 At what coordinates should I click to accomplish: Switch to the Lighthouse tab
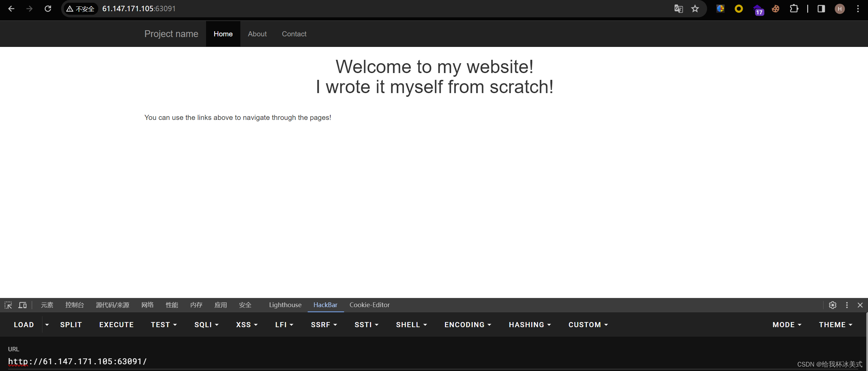[285, 305]
